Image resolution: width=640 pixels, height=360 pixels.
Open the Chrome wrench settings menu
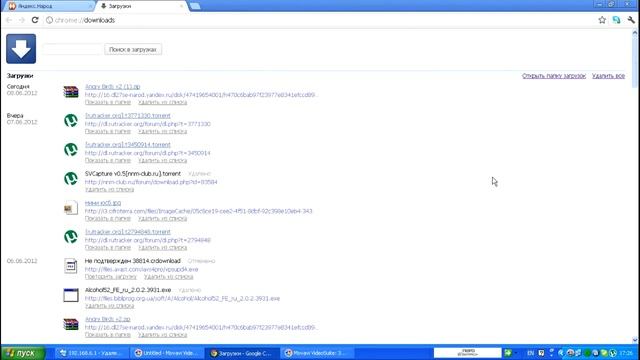[x=631, y=20]
